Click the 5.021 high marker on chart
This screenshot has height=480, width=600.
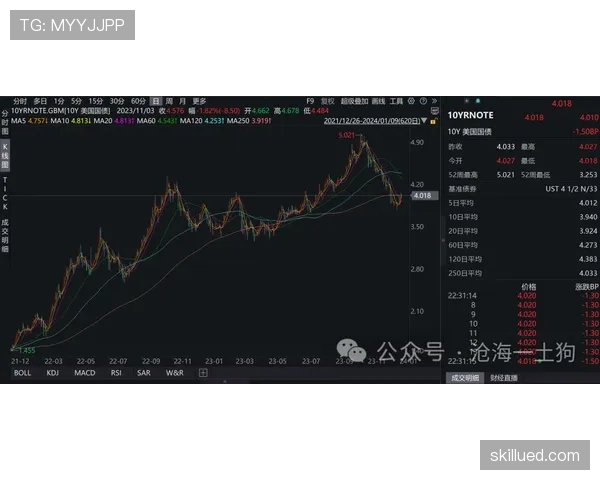[346, 135]
